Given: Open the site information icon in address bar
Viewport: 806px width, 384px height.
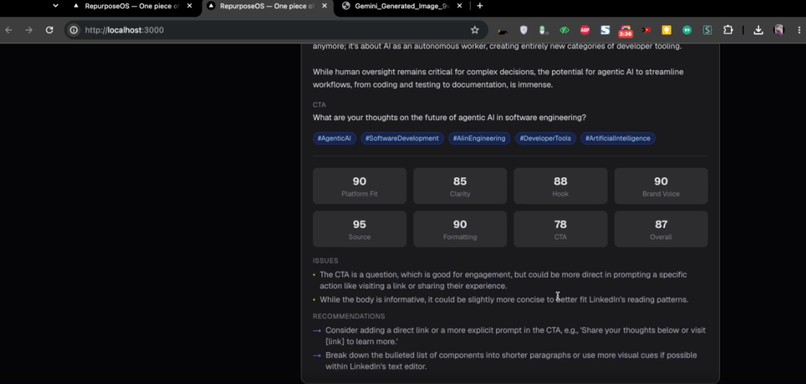Looking at the screenshot, I should (x=74, y=30).
